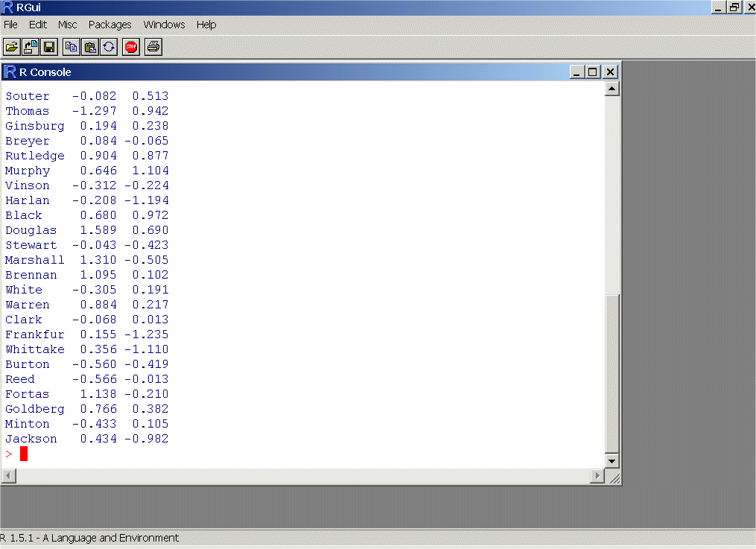Click the R Console command prompt line
The width and height of the screenshot is (756, 549).
(298, 454)
